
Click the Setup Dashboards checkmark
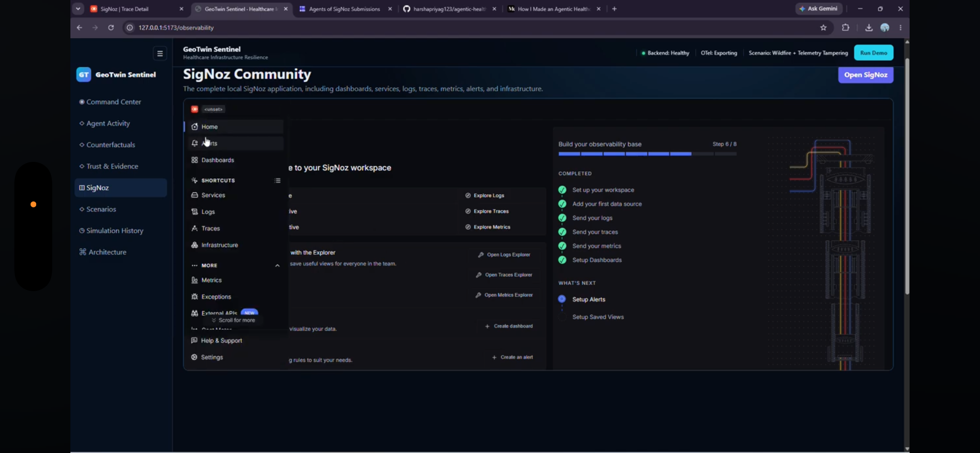pyautogui.click(x=562, y=260)
